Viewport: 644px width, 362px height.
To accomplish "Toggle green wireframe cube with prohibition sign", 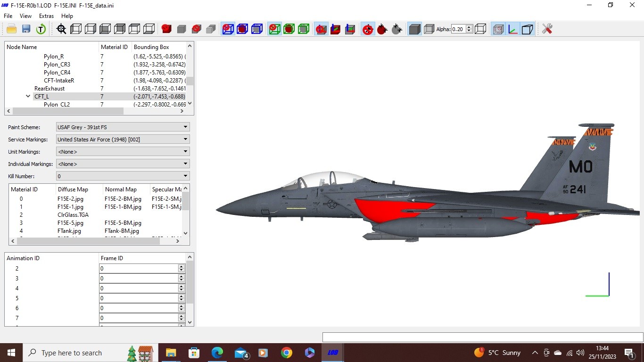I will pos(274,29).
